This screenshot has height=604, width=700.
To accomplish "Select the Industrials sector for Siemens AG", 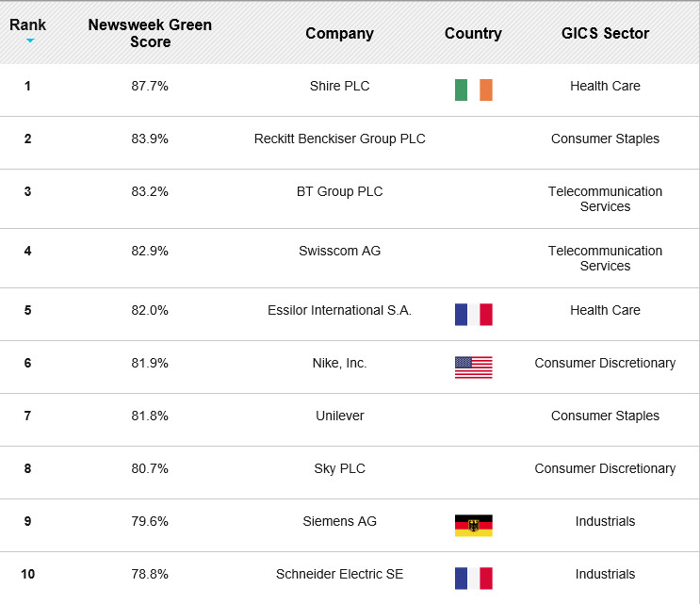I will pos(605,521).
